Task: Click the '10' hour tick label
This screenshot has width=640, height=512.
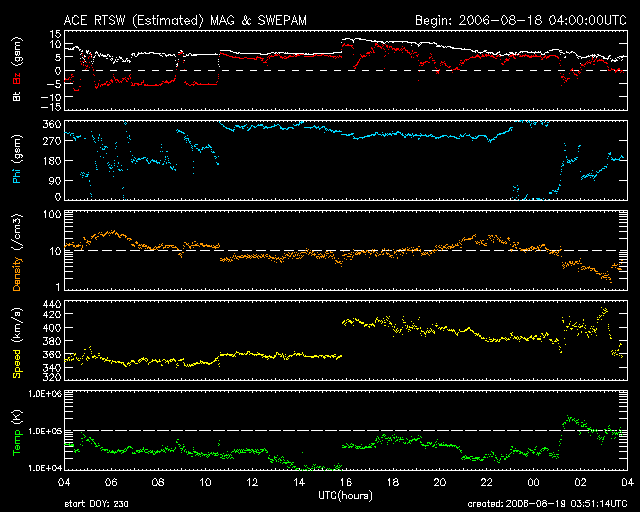Action: [205, 482]
